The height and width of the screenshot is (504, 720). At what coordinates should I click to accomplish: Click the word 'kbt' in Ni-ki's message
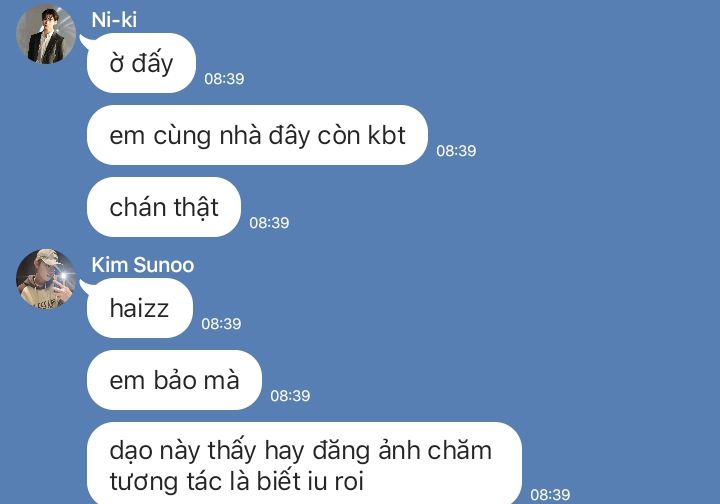click(387, 135)
